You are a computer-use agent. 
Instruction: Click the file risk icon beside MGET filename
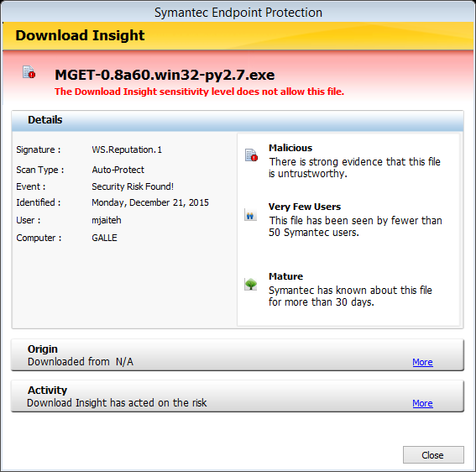tap(29, 72)
